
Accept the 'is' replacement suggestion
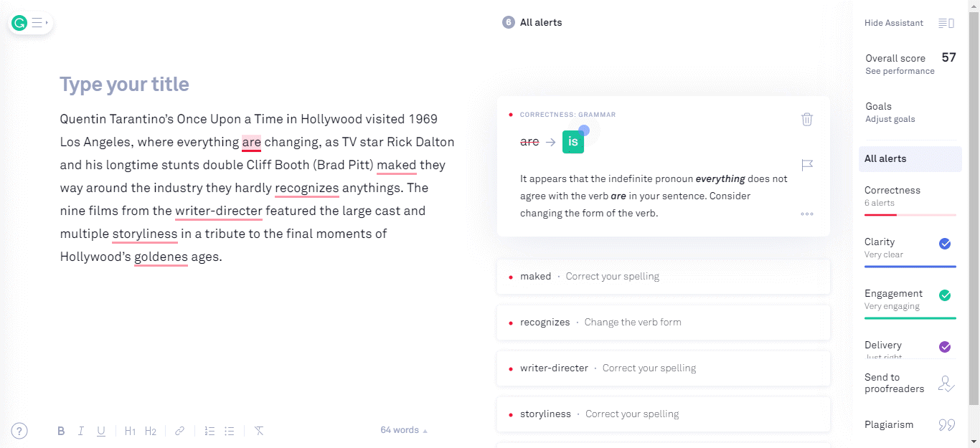pyautogui.click(x=573, y=142)
